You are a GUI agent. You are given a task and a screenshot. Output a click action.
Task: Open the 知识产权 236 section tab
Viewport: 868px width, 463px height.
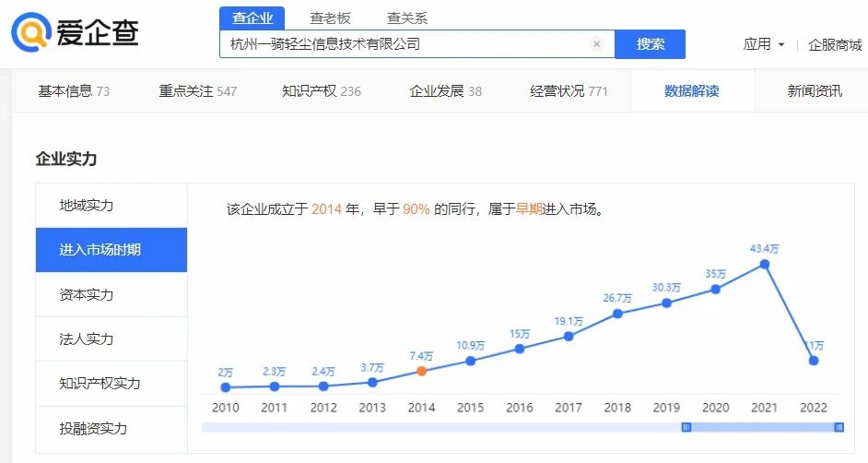pos(321,90)
